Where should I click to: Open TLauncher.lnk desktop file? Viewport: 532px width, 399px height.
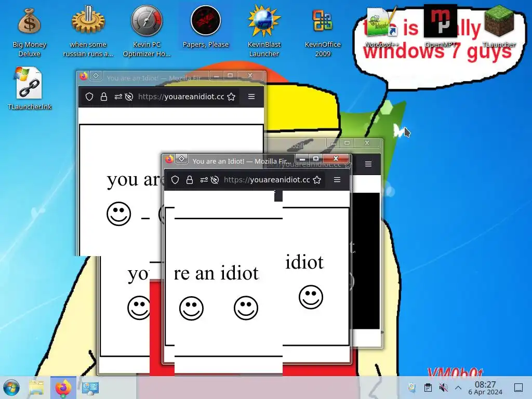click(29, 88)
